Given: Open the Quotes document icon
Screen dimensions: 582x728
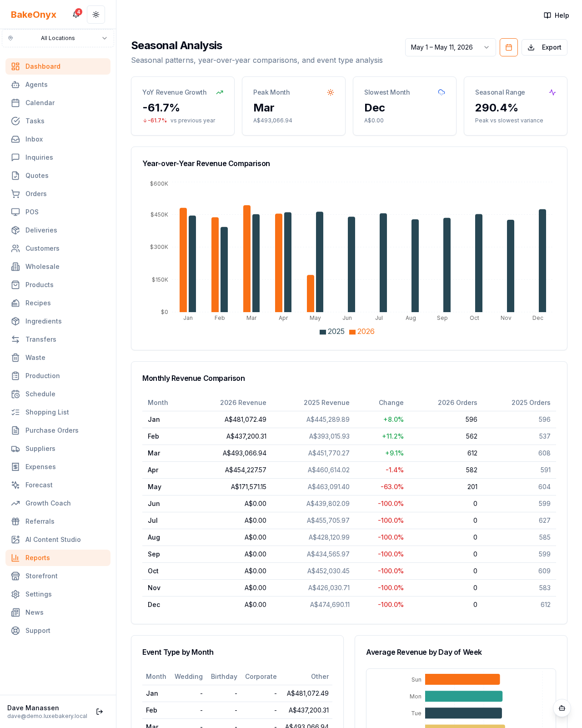Looking at the screenshot, I should [x=15, y=176].
